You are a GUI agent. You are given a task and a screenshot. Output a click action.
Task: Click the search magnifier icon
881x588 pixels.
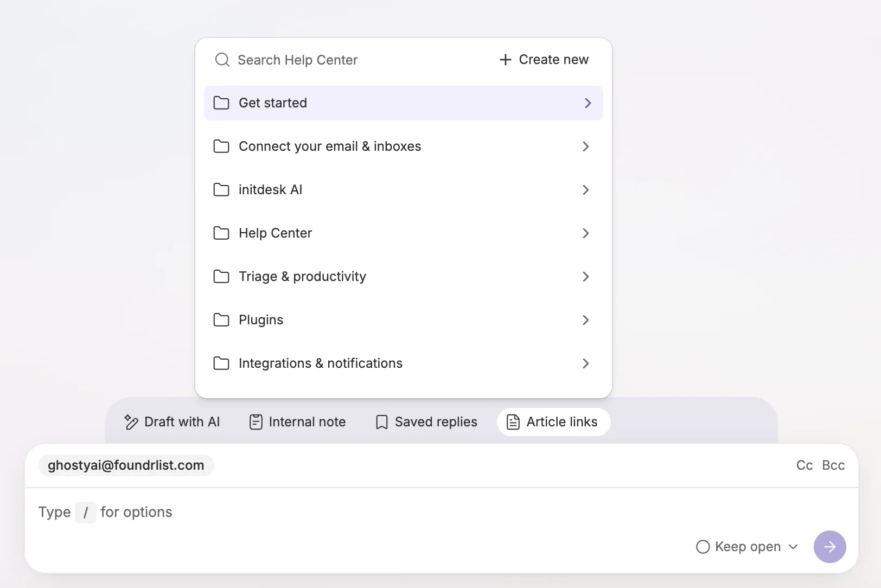click(x=222, y=60)
